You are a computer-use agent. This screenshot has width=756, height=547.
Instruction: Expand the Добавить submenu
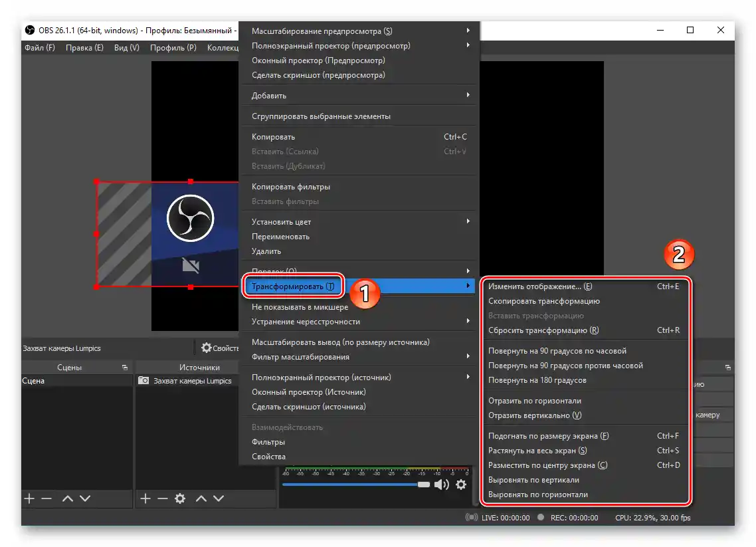(359, 96)
